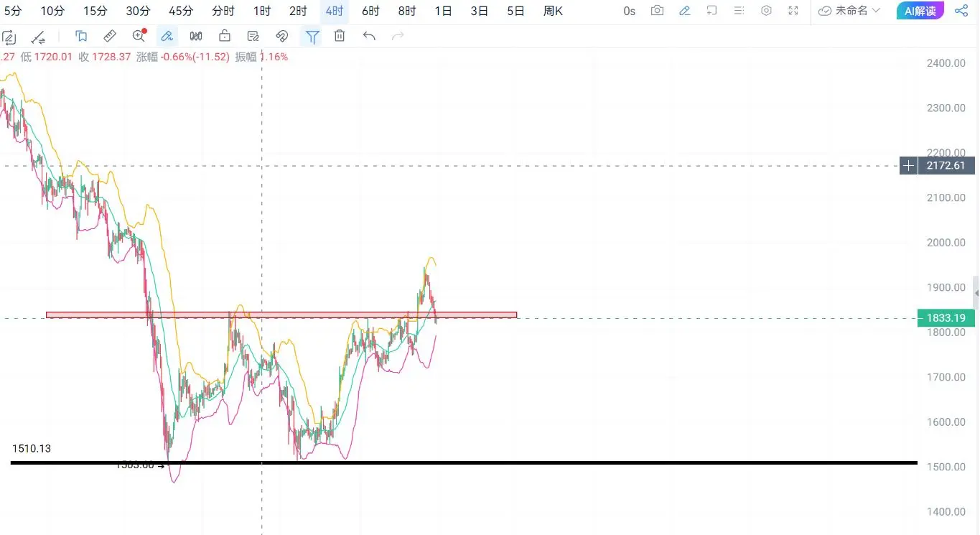The height and width of the screenshot is (535, 980).
Task: Switch to the 10分 timeframe
Action: [x=52, y=11]
